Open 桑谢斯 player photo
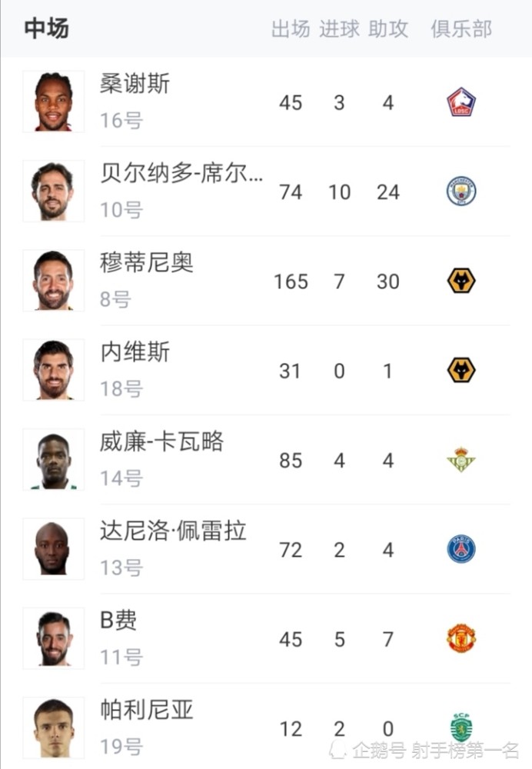The width and height of the screenshot is (532, 769). [x=54, y=102]
